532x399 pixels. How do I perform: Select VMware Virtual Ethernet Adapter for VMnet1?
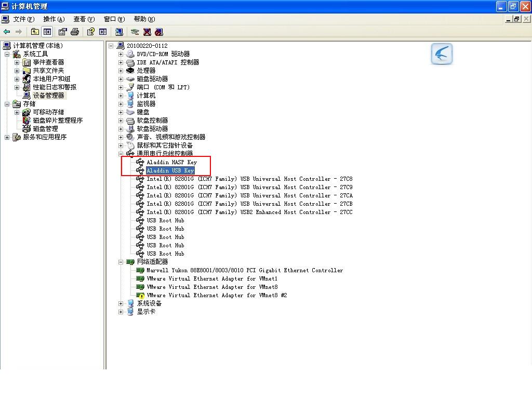tap(212, 278)
